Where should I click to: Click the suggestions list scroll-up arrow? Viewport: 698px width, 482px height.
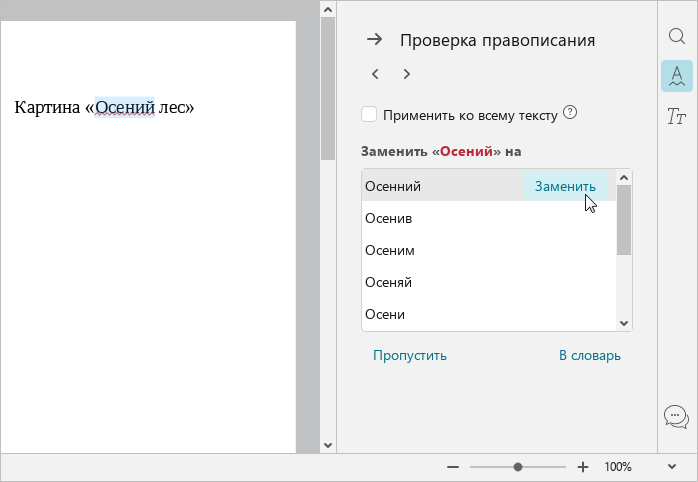[x=624, y=178]
